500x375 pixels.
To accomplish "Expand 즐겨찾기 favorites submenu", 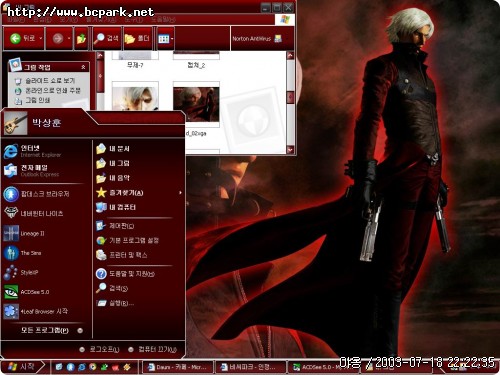I will (x=139, y=193).
